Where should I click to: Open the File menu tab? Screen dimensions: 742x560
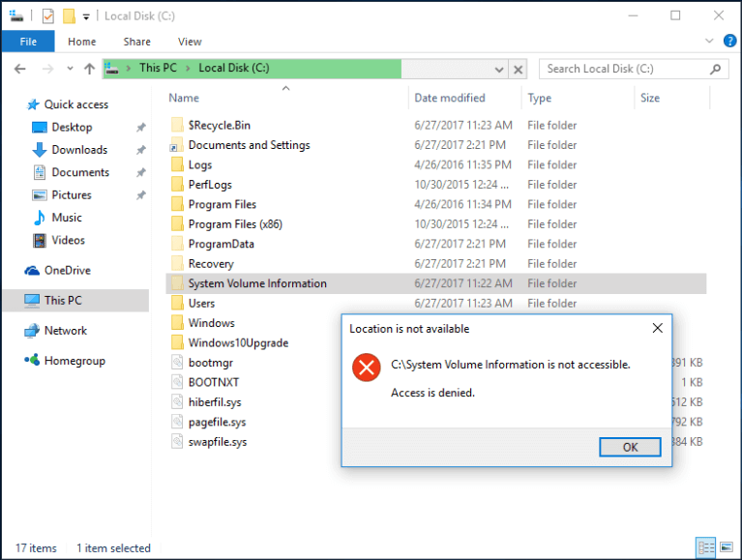point(28,42)
